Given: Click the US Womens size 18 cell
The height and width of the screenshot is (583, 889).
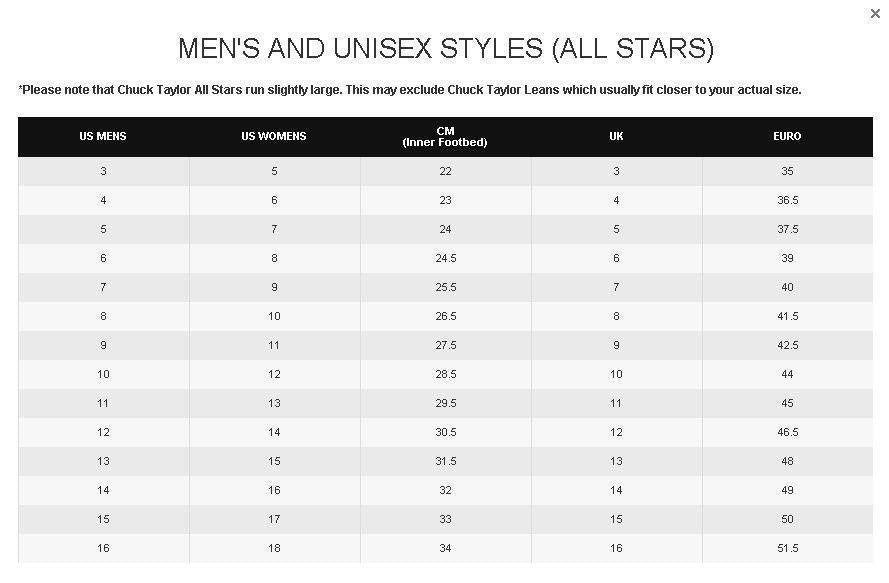Looking at the screenshot, I should click(x=274, y=548).
